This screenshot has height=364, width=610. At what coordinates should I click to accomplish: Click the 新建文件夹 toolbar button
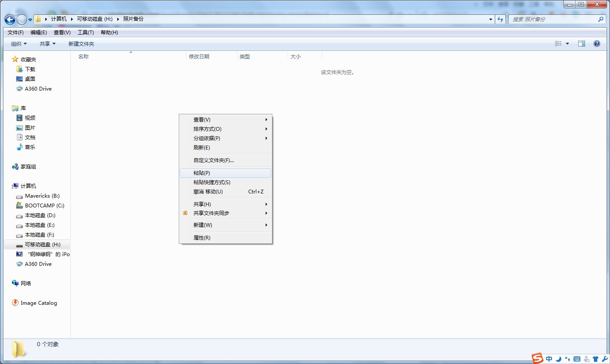pos(81,44)
